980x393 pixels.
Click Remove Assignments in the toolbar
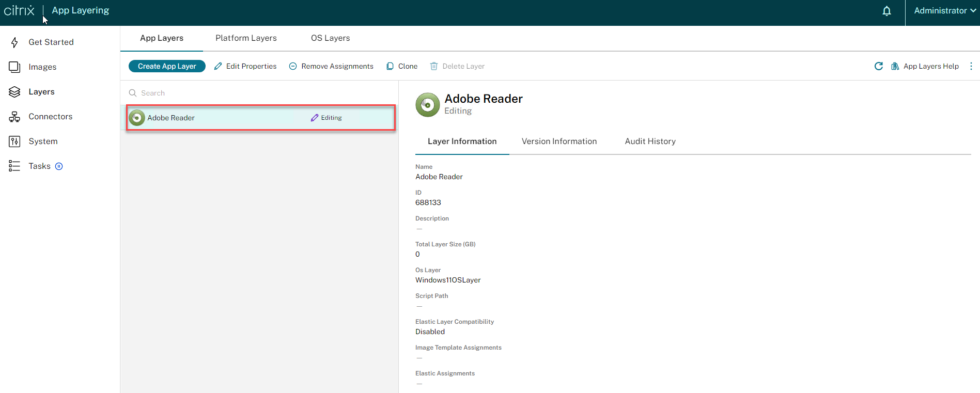tap(331, 66)
